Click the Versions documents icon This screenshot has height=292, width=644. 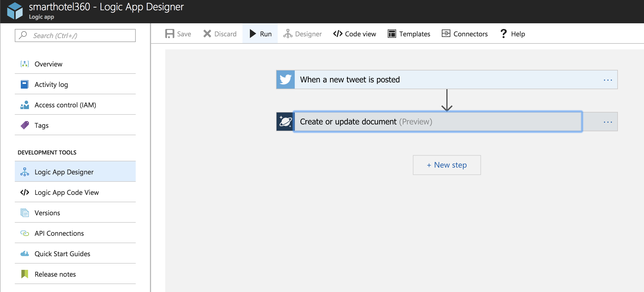(x=25, y=213)
